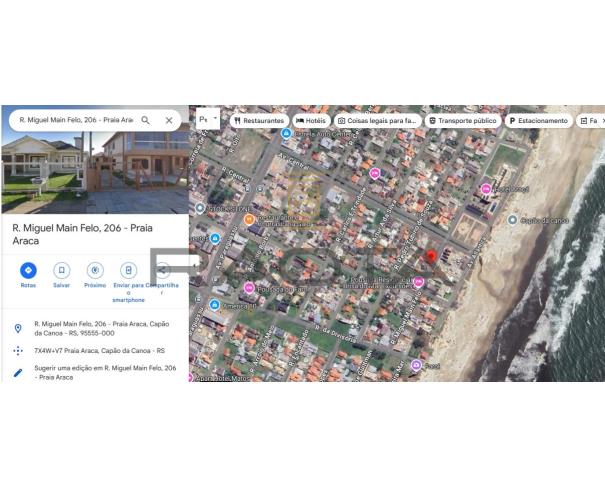Viewport: 605px width, 487px height.
Task: Click the search magnifier icon
Action: pos(145,120)
